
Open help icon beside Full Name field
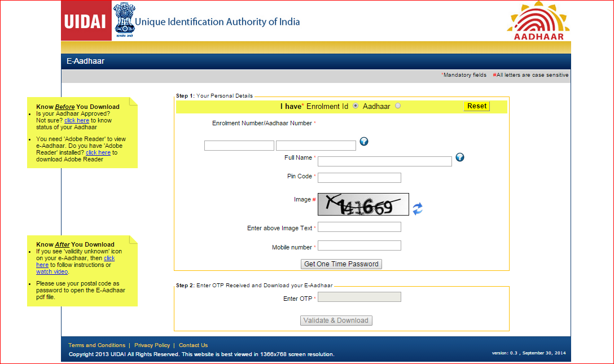click(460, 157)
